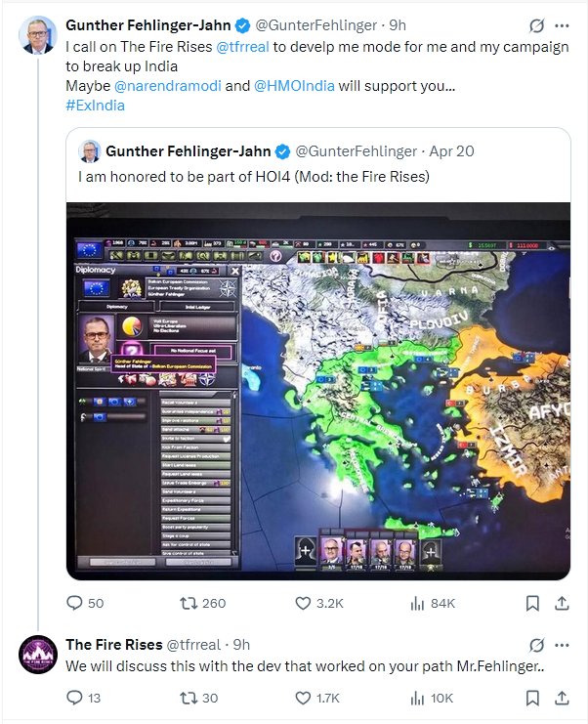Open #ExIndia hashtag link

coord(95,106)
